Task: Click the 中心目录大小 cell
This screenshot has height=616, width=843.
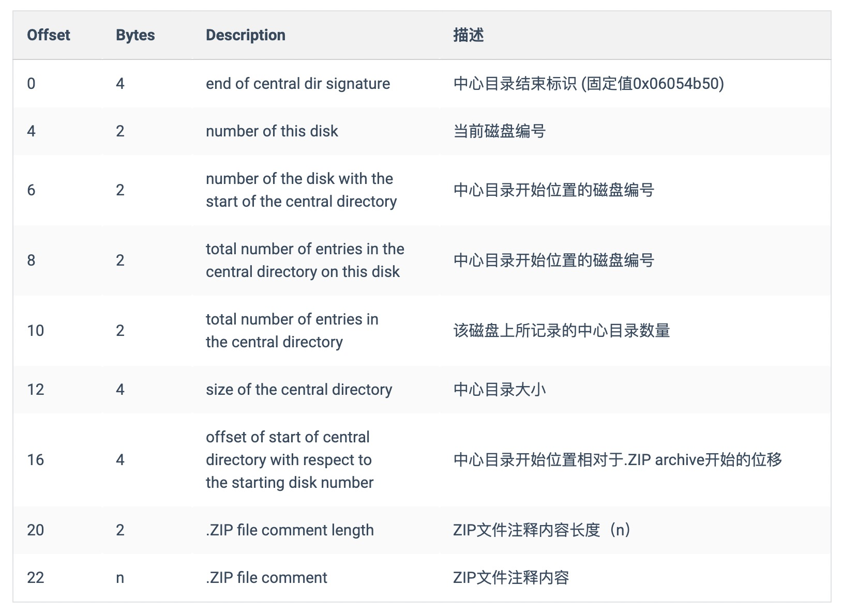Action: 499,390
